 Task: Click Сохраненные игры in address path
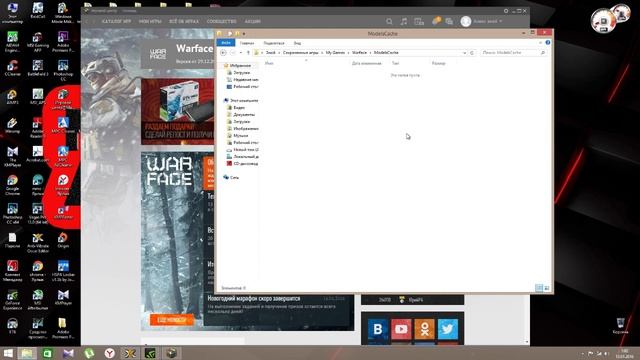click(x=300, y=53)
